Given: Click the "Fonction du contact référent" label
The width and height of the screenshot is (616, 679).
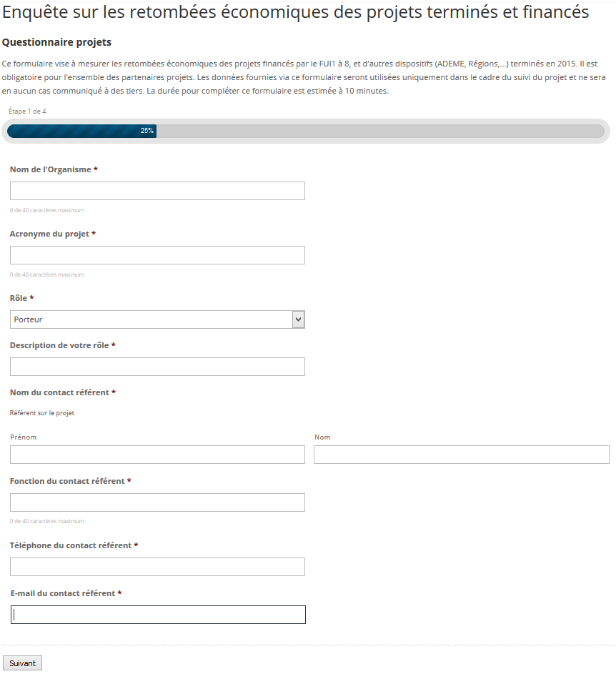Looking at the screenshot, I should 67,481.
